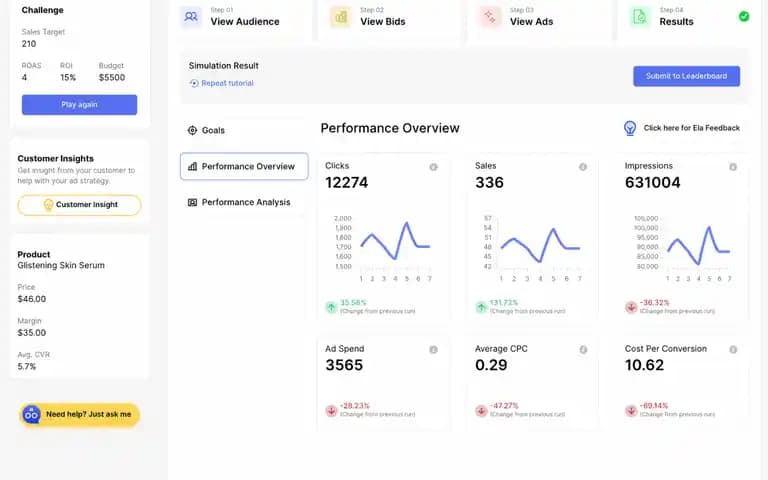This screenshot has width=768, height=480.
Task: Click the green up arrow under Sales
Action: 481,307
